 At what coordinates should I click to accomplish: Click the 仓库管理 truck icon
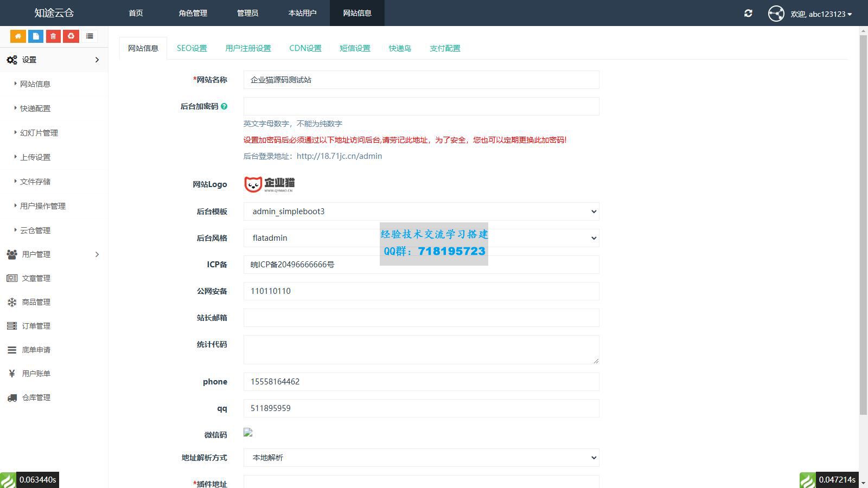coord(12,397)
